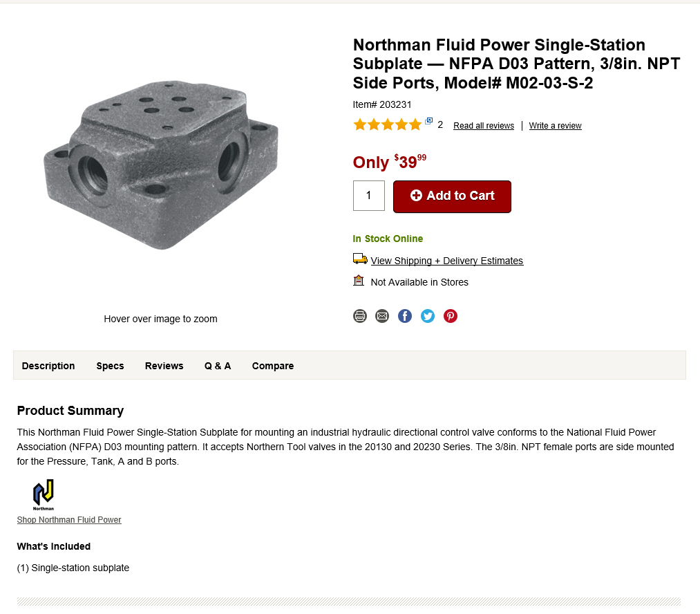Pin product on Pinterest icon
The width and height of the screenshot is (700, 614).
pyautogui.click(x=451, y=316)
